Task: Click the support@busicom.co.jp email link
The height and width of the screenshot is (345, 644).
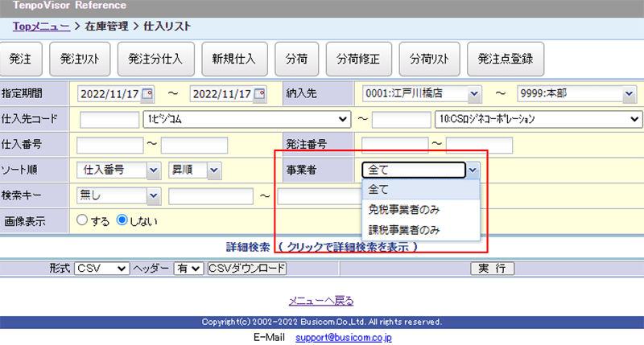Action: pyautogui.click(x=343, y=338)
